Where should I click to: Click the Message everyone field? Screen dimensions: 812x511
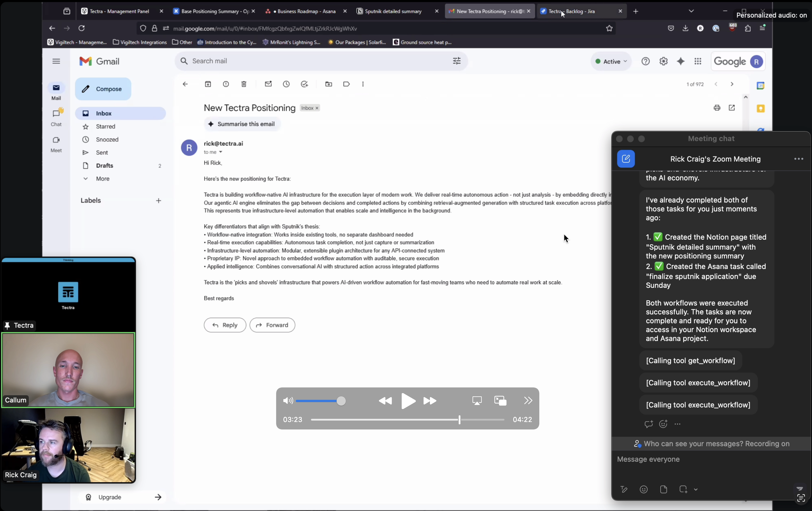point(711,459)
